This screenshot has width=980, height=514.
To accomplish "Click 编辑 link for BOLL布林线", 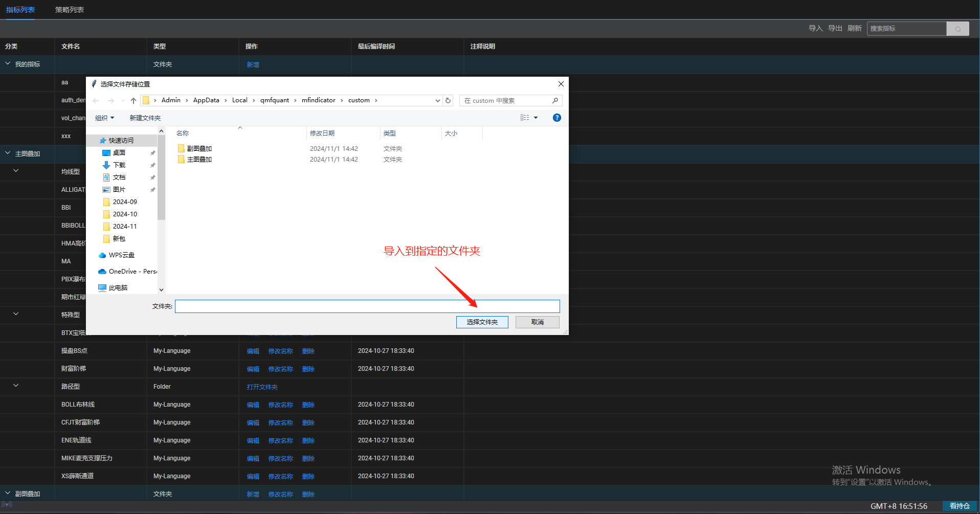I will tap(253, 405).
